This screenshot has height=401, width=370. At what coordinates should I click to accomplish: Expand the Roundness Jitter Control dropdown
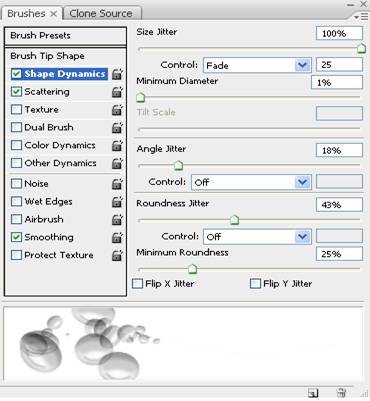point(257,237)
